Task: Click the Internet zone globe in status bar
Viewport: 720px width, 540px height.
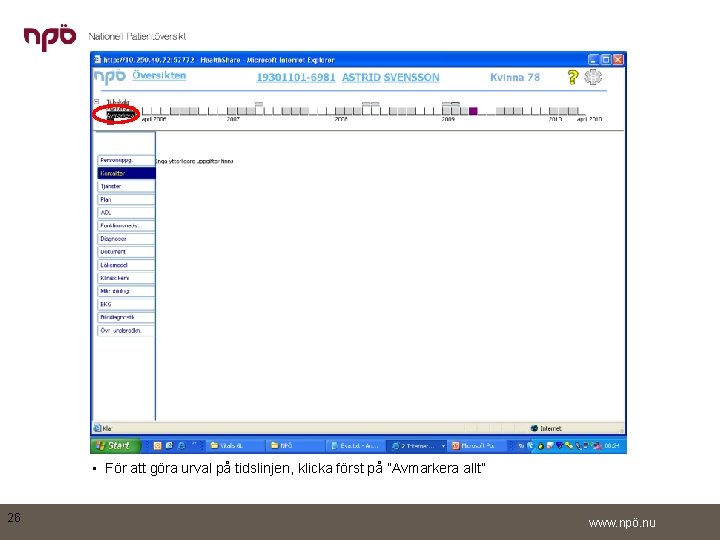Action: [534, 428]
